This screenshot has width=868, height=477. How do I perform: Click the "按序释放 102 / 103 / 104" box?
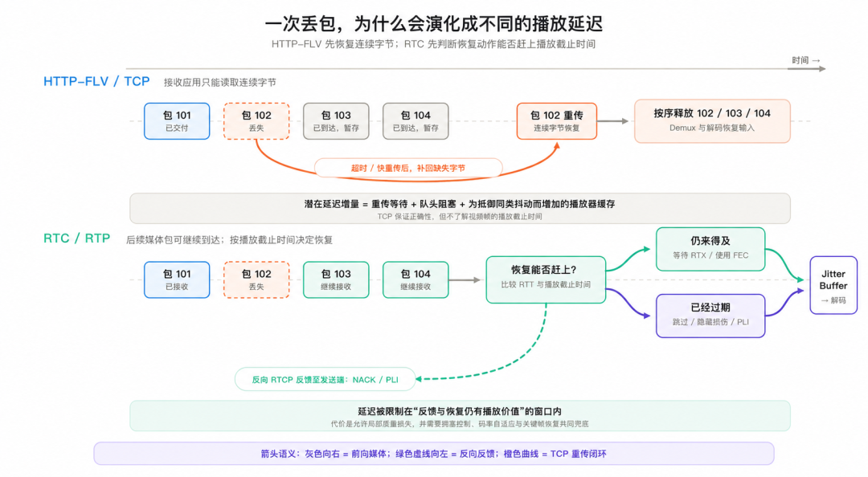pos(712,120)
